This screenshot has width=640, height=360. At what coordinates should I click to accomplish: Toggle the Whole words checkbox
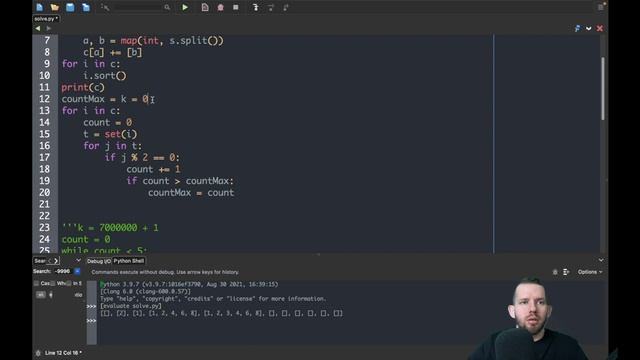53,283
